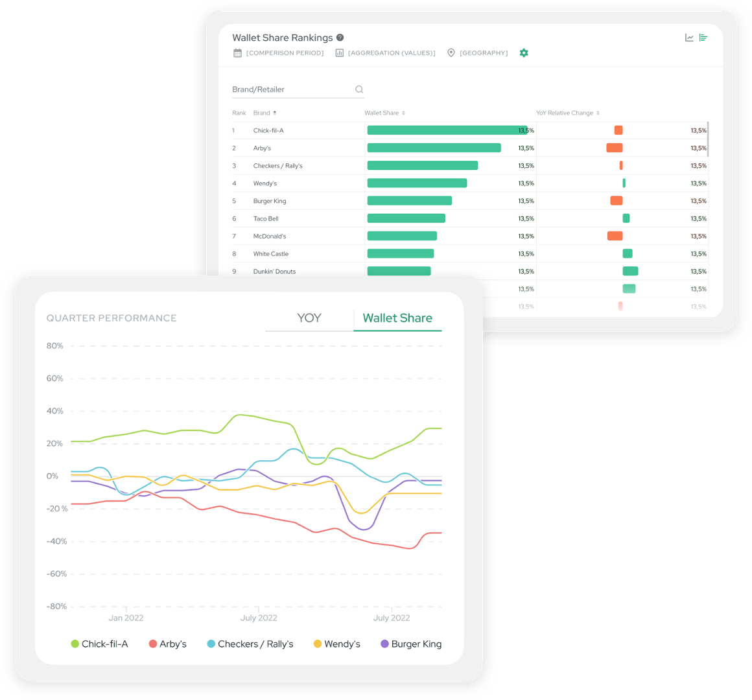This screenshot has width=752, height=700.
Task: Switch to bar list view icon
Action: (x=703, y=38)
